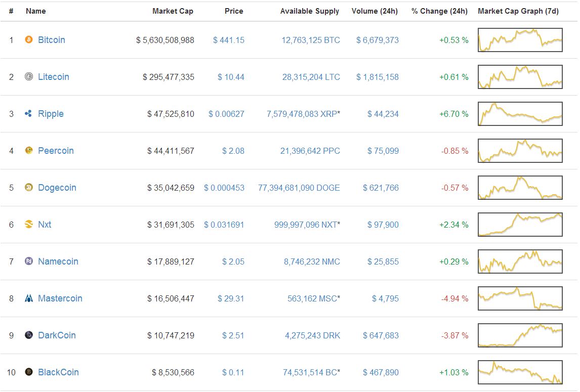Image resolution: width=580 pixels, height=392 pixels.
Task: Open the Namecoin name link
Action: [58, 262]
